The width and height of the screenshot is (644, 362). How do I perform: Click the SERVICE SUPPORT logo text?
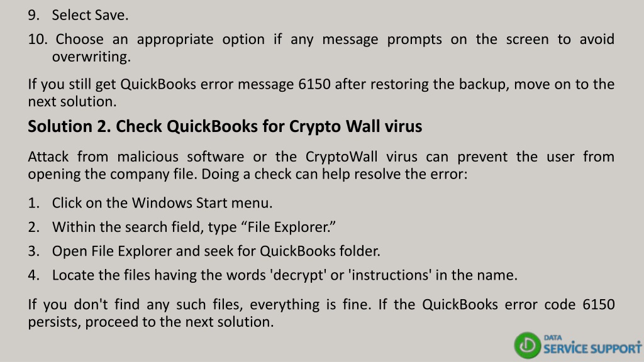592,348
